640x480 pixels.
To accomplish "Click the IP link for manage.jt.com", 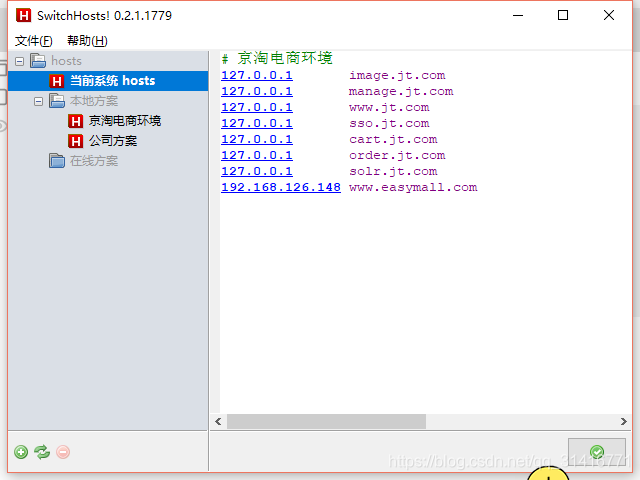I will click(257, 91).
